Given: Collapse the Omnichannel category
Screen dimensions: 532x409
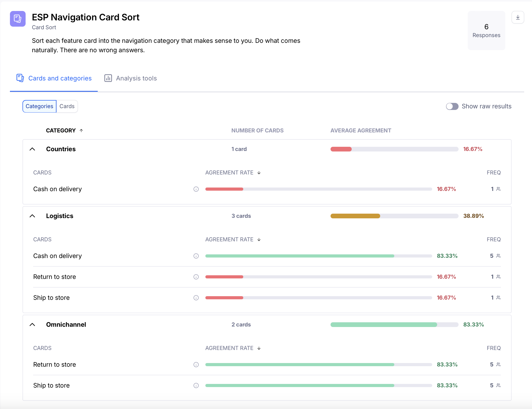Looking at the screenshot, I should tap(32, 325).
